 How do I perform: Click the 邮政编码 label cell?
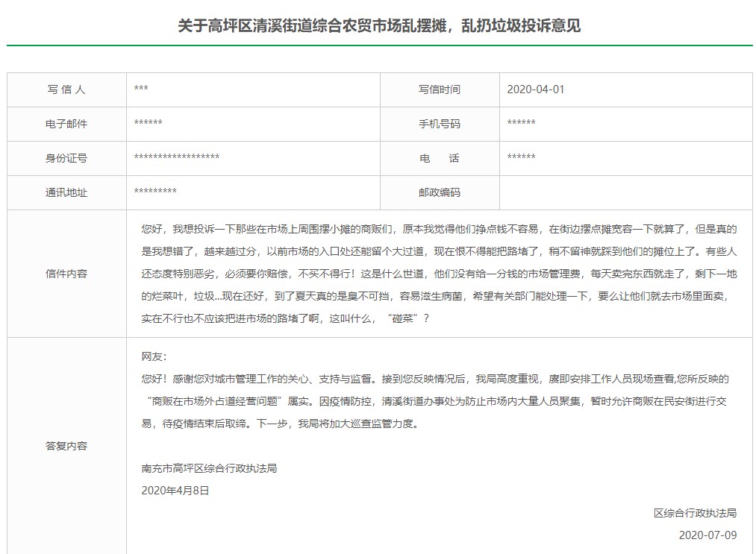pos(439,192)
